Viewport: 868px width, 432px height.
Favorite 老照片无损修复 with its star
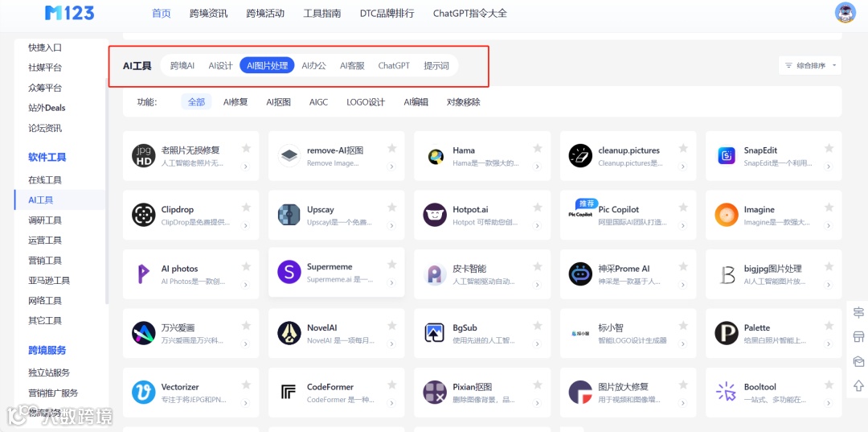click(x=247, y=148)
